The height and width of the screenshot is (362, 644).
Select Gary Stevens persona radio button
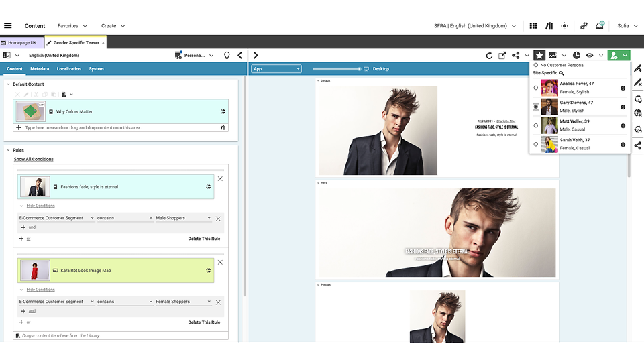point(535,107)
